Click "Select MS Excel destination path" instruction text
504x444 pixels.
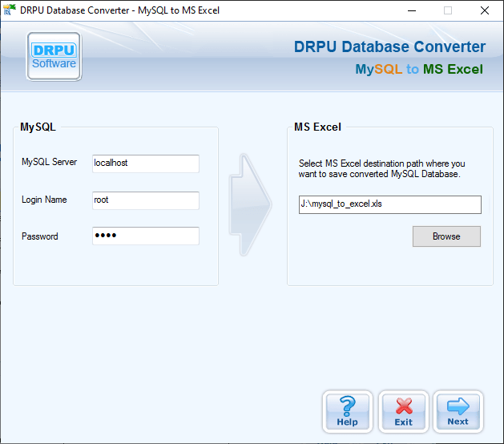click(382, 168)
